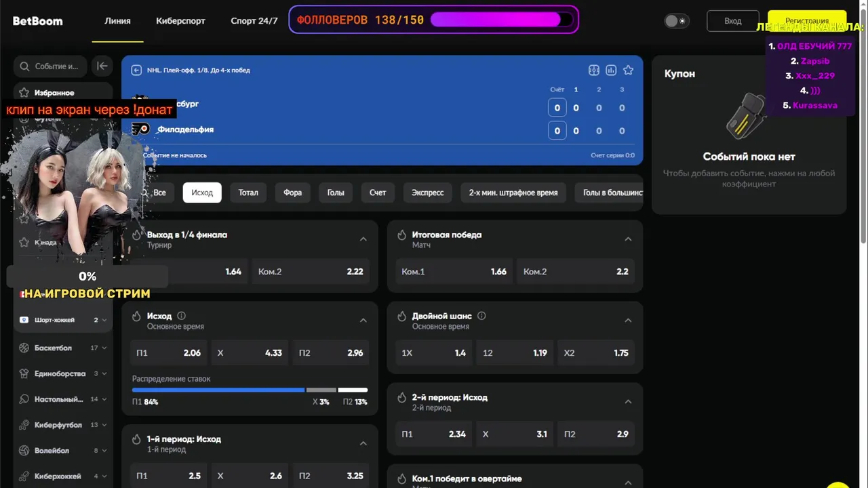This screenshot has height=488, width=868.
Task: Bet on 2nd period П1 at 2.34
Action: point(433,434)
